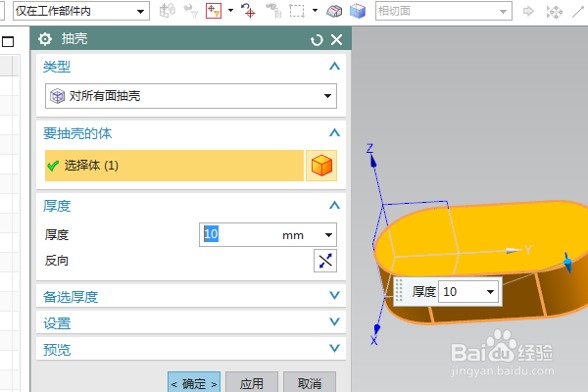Open arrow next to red snap icon
The height and width of the screenshot is (392, 588).
pyautogui.click(x=230, y=11)
